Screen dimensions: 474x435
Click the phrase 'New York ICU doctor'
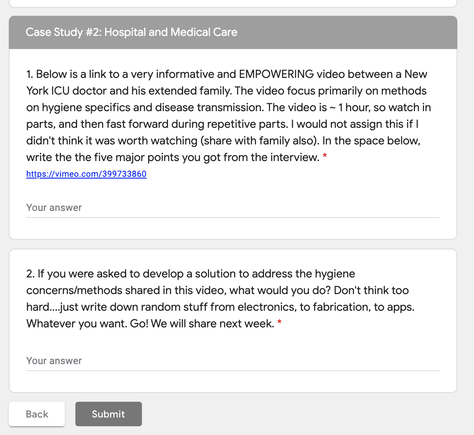pyautogui.click(x=227, y=82)
